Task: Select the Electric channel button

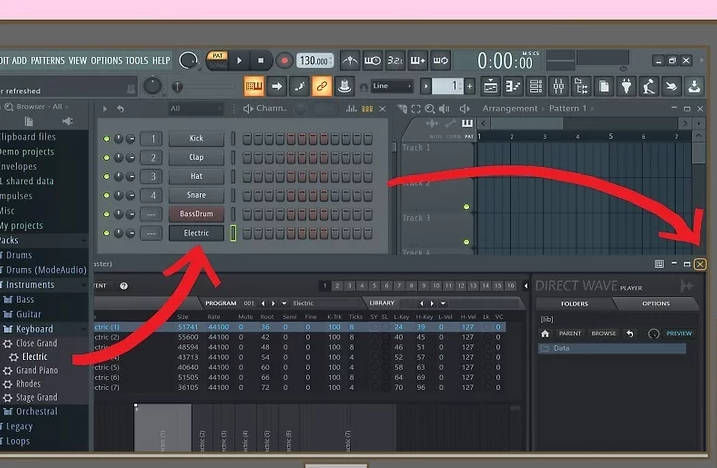Action: coord(196,233)
